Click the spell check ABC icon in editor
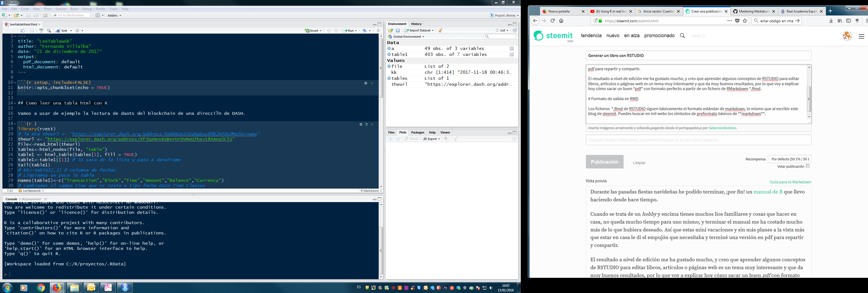 click(42, 30)
